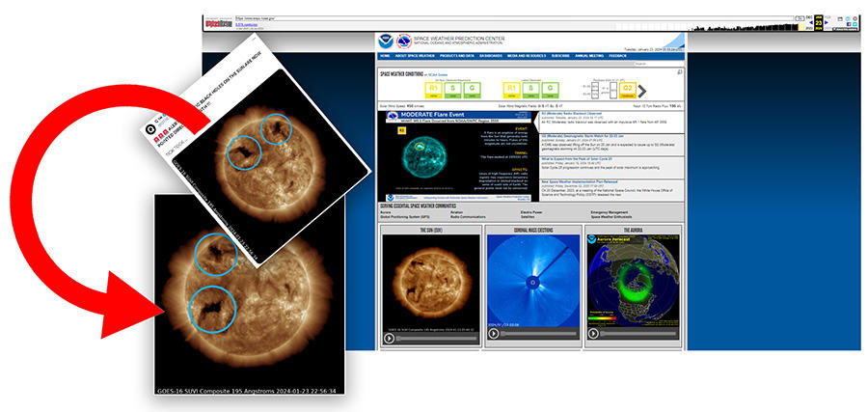Open the G2 Geomagnetic Storm Watch headline
868x412 pixels.
[x=584, y=136]
